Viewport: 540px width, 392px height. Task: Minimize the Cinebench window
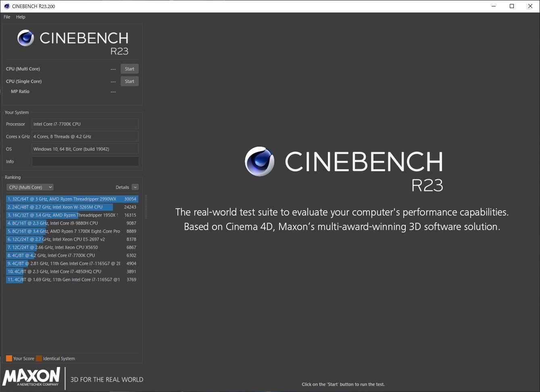click(x=494, y=6)
